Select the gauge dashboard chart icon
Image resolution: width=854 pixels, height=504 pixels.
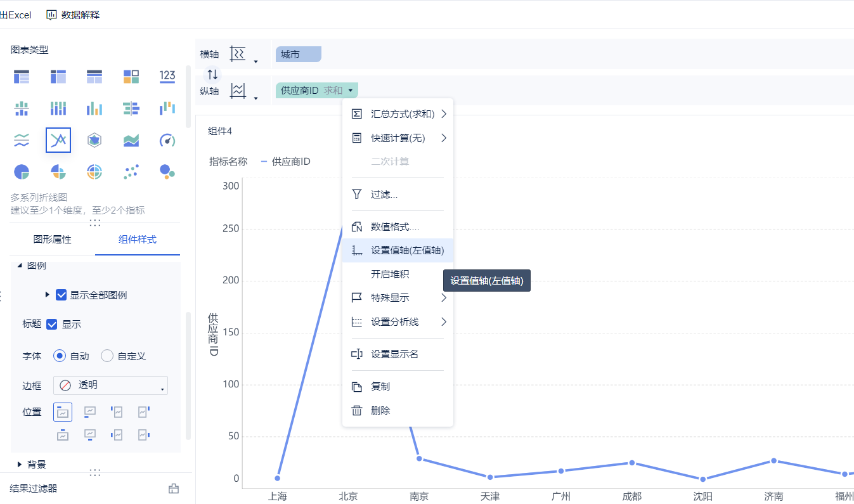167,140
